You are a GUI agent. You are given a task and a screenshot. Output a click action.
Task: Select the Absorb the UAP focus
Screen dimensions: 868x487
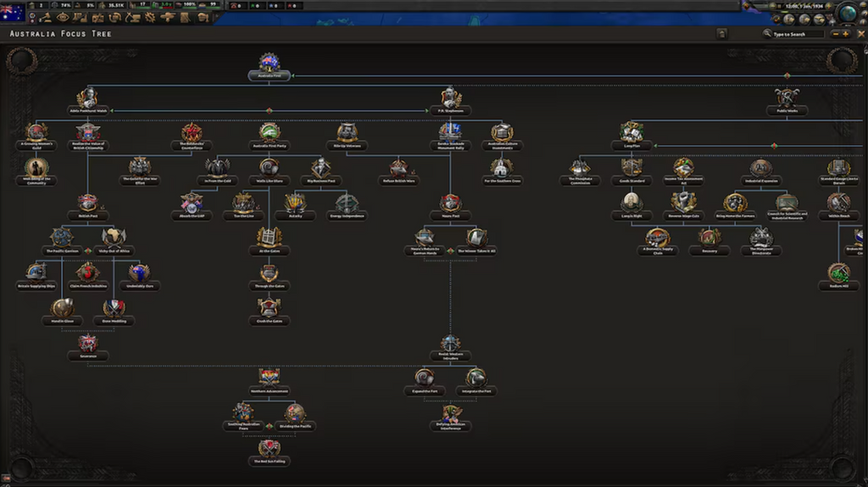point(192,207)
